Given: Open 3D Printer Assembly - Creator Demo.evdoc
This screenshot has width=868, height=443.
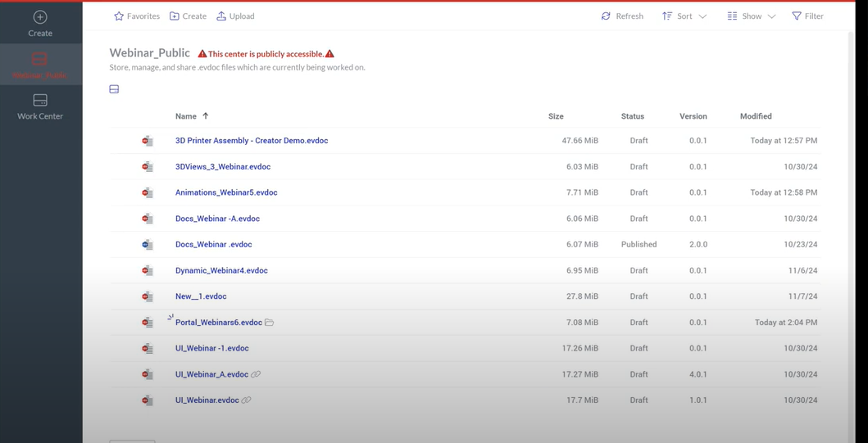Looking at the screenshot, I should [x=251, y=141].
